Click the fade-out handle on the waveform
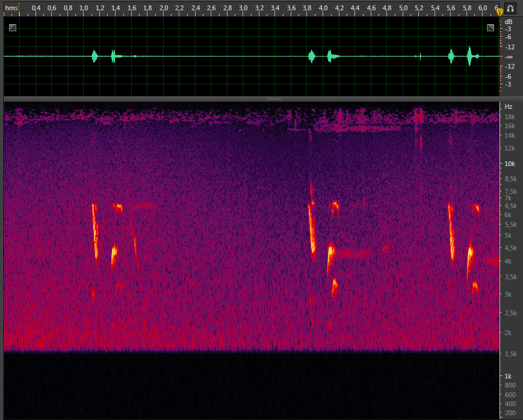The image size is (523, 420). pos(491,28)
